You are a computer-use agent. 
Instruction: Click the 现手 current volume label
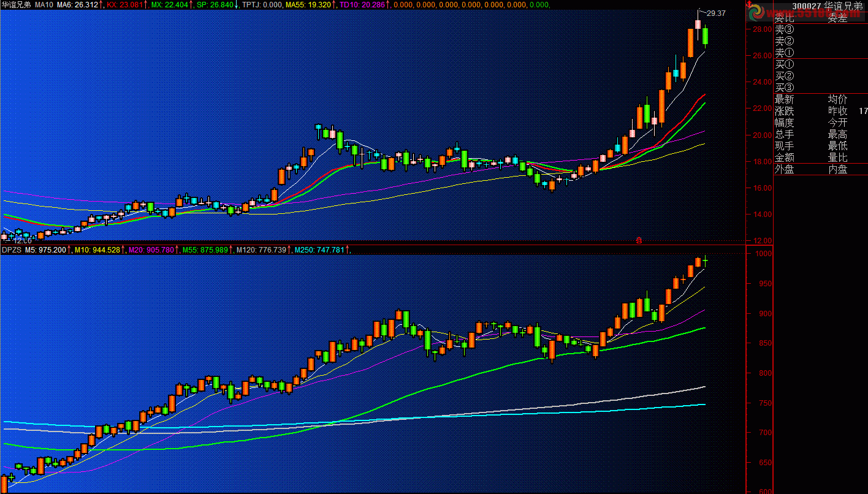784,146
